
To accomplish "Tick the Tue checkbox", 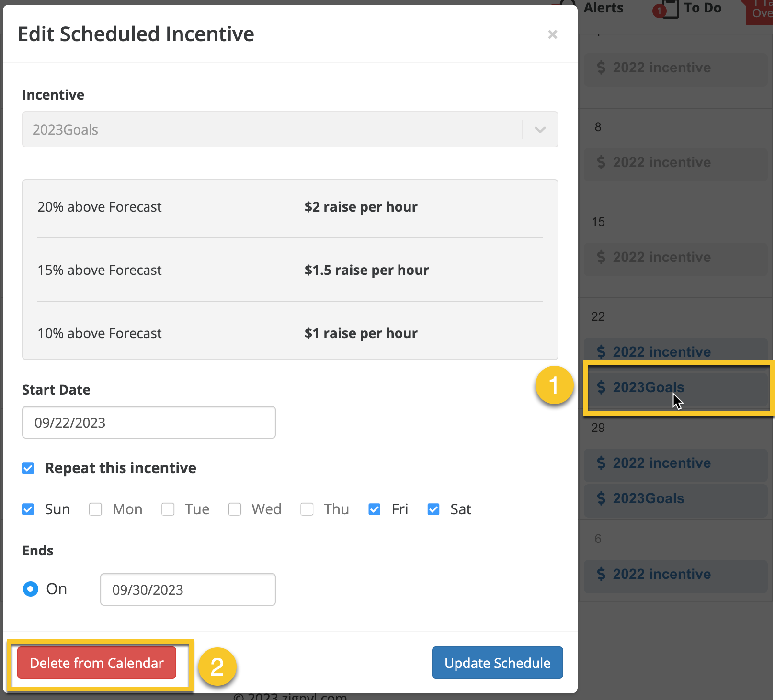I will click(x=168, y=509).
